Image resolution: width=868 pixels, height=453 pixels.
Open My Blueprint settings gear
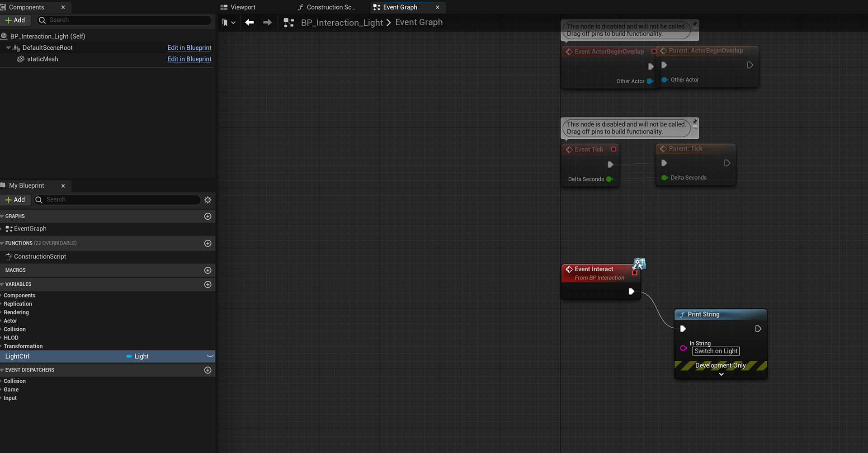[x=208, y=200]
